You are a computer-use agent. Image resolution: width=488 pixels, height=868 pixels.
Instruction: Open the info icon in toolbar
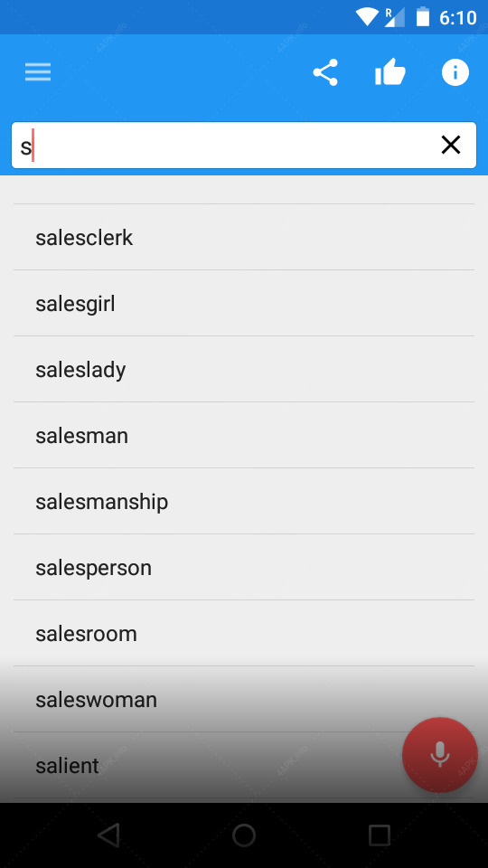455,72
